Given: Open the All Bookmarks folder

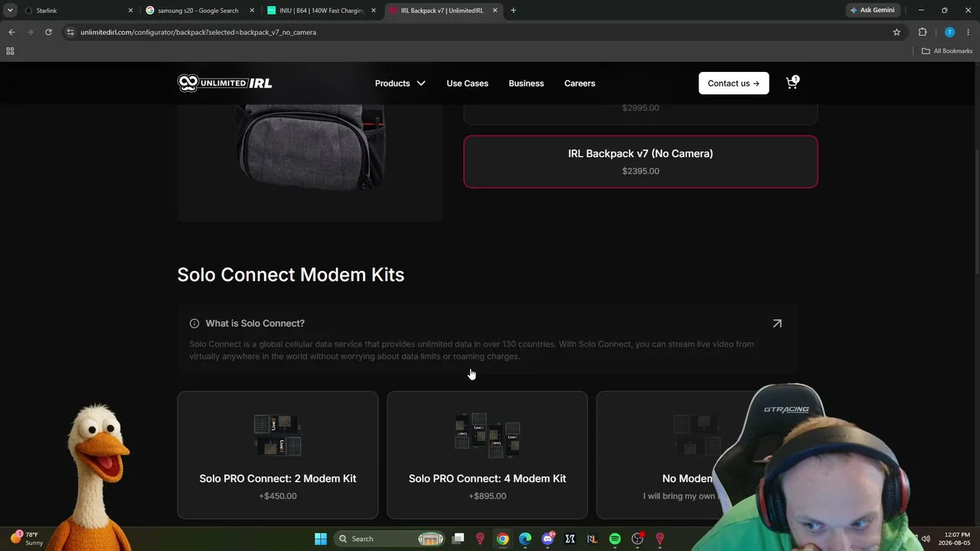Looking at the screenshot, I should [x=947, y=51].
